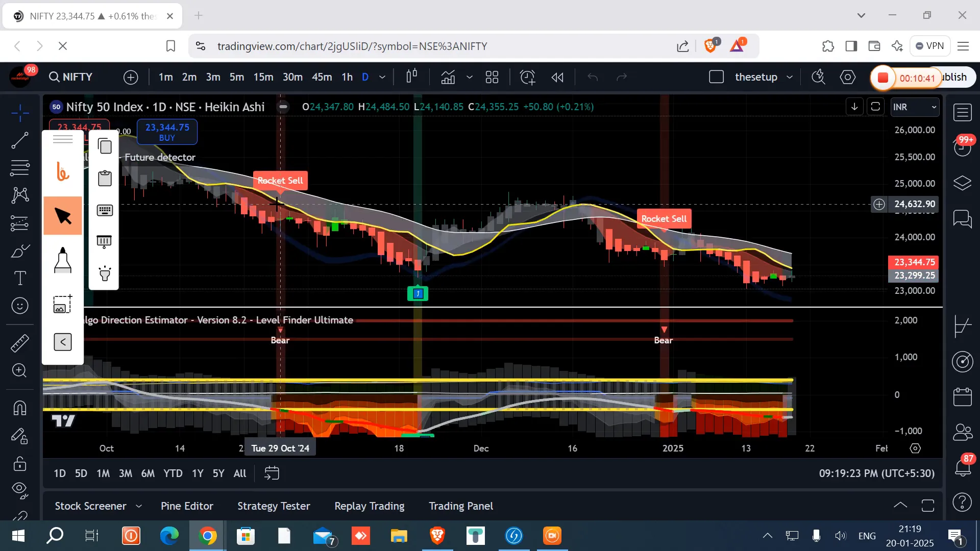The width and height of the screenshot is (980, 551).
Task: Select the 1Y date range
Action: pyautogui.click(x=198, y=473)
